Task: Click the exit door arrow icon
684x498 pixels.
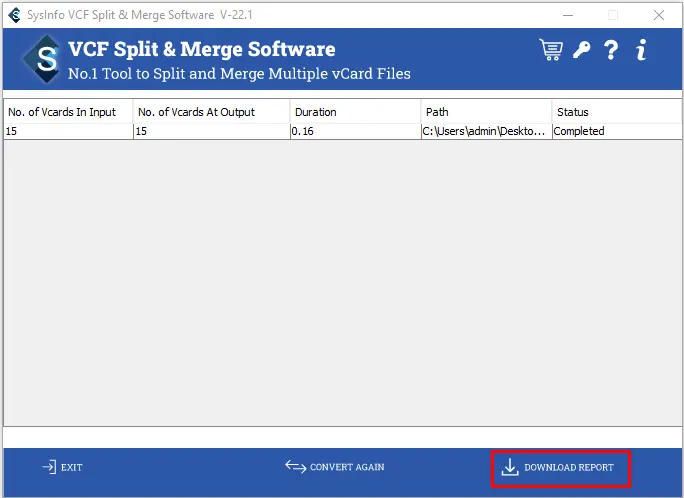Action: [49, 467]
